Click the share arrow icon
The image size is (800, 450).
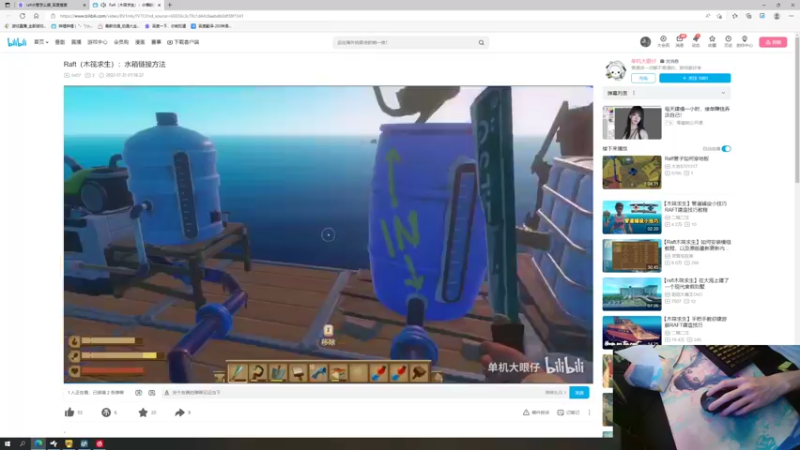point(180,412)
